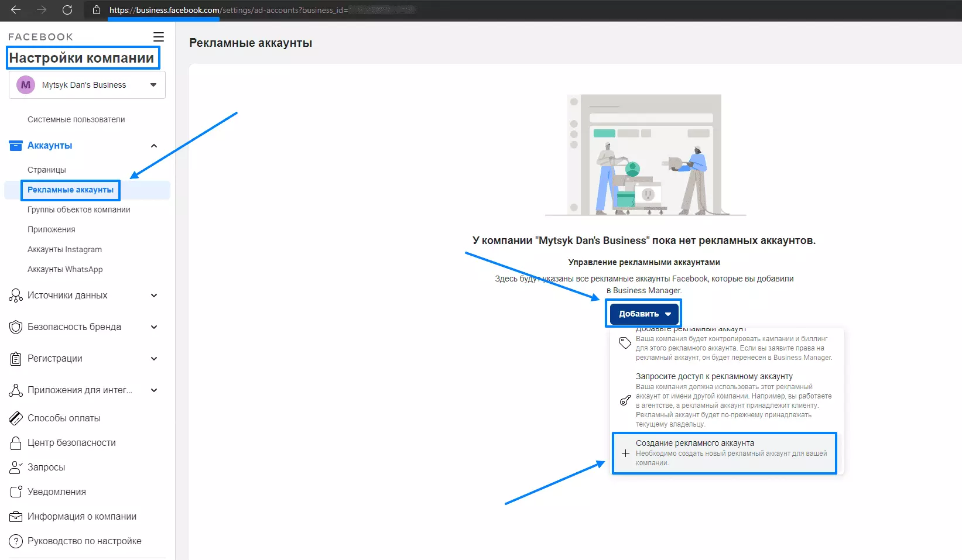Click FACEBOOK logo text
Viewport: 962px width, 560px height.
tap(40, 37)
